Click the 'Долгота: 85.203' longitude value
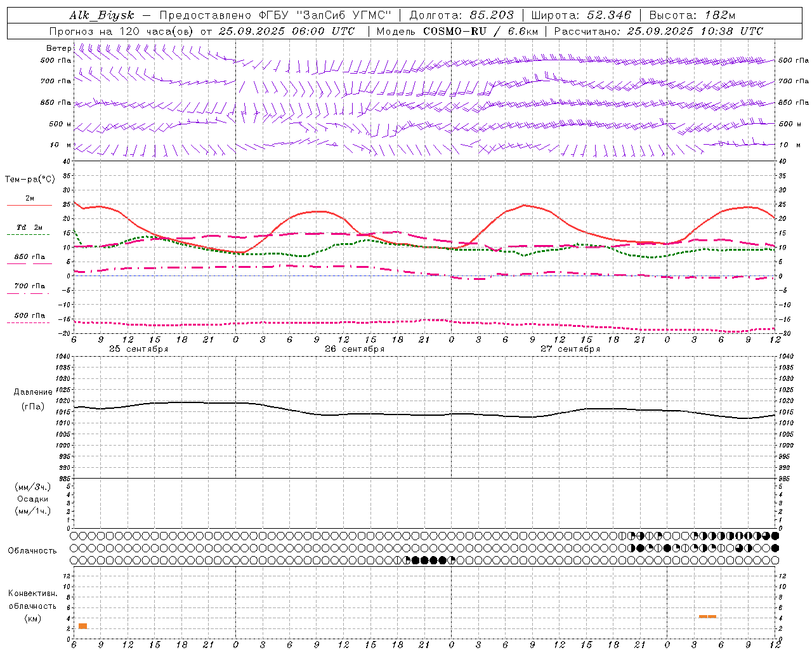Viewport: 812px width, 650px height. (x=461, y=16)
